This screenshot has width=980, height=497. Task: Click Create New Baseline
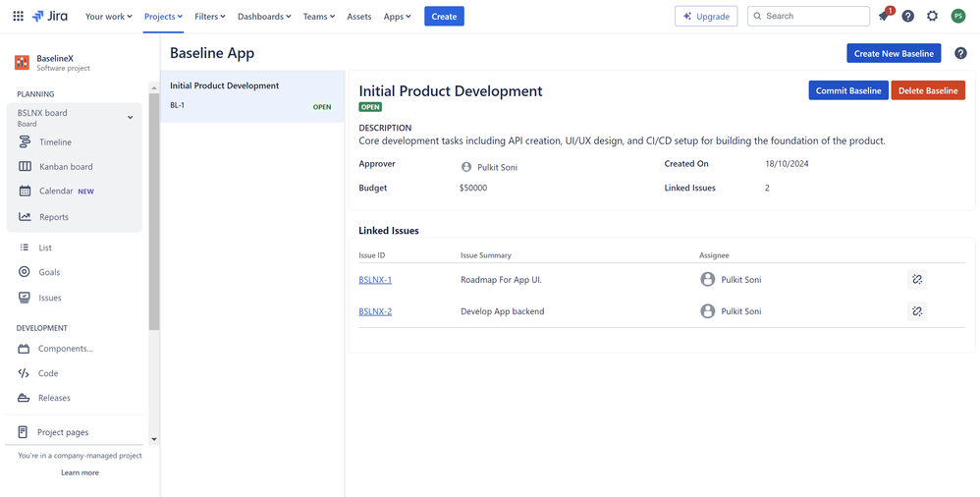(894, 53)
